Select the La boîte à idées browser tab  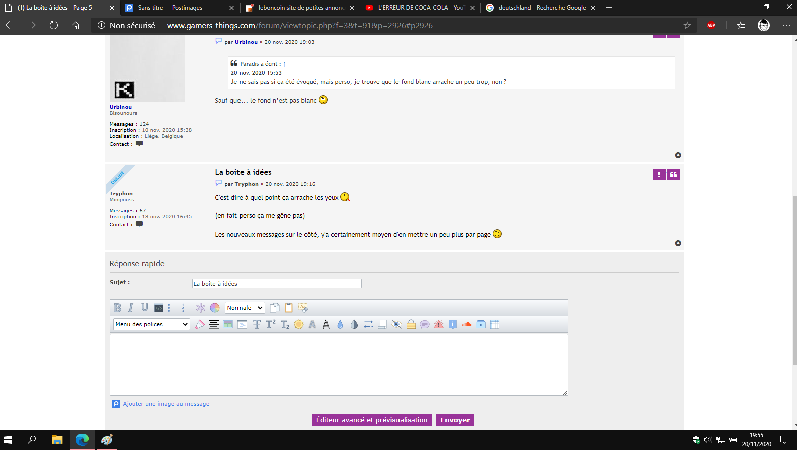[x=59, y=8]
